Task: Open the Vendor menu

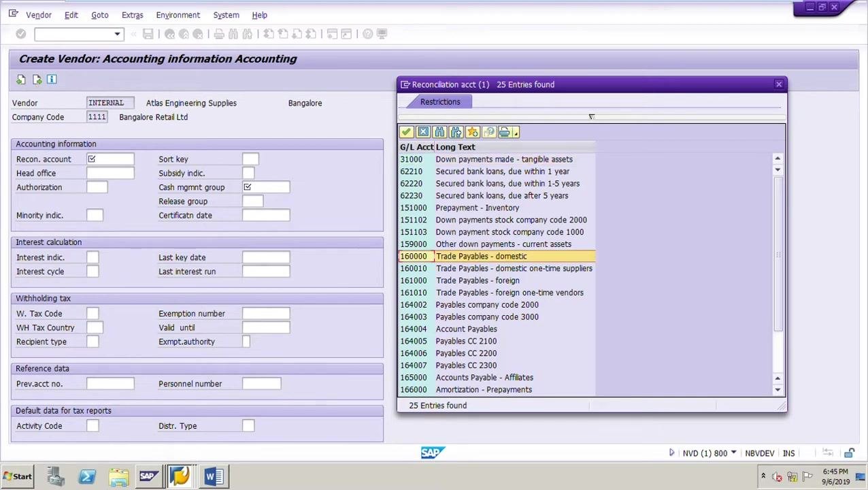Action: [x=39, y=15]
